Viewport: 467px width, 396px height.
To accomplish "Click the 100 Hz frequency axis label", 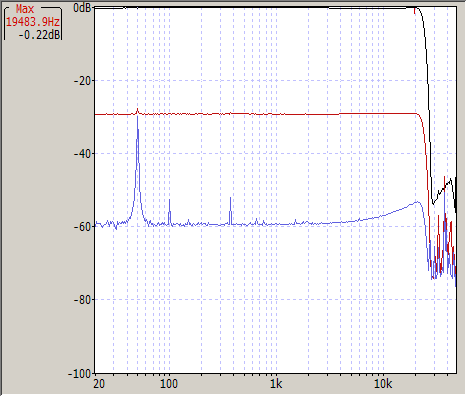I will (x=169, y=384).
